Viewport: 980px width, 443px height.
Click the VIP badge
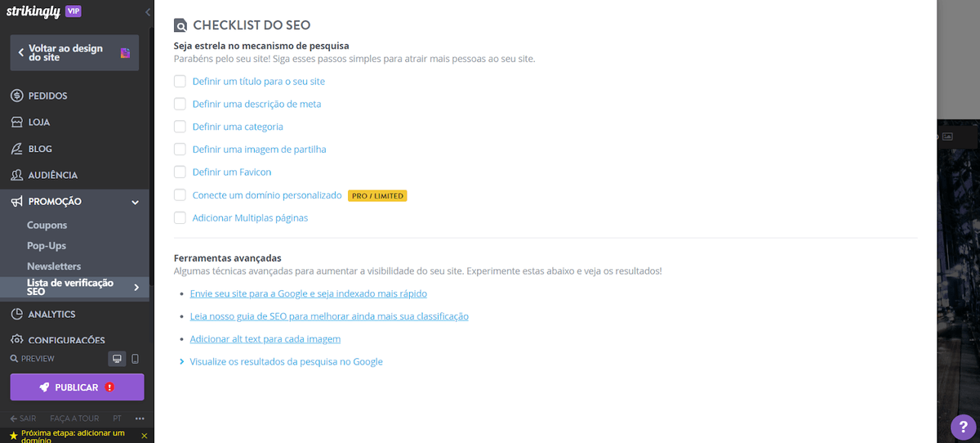(x=73, y=11)
